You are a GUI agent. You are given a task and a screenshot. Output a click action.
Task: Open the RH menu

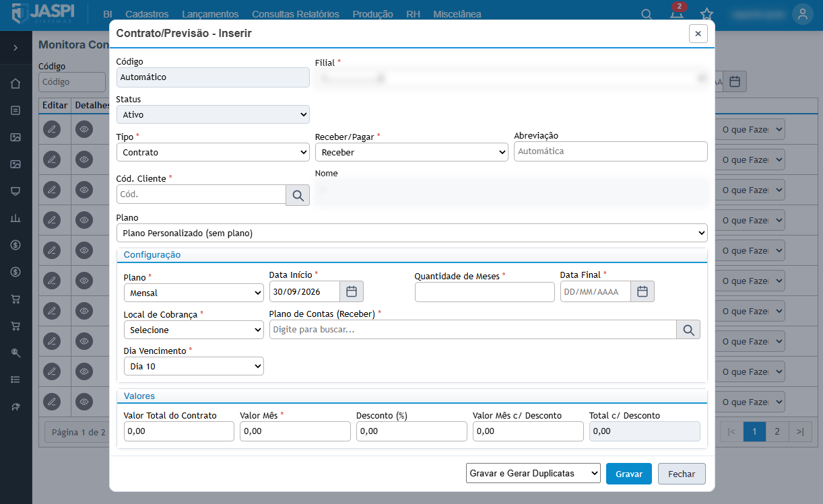point(413,14)
